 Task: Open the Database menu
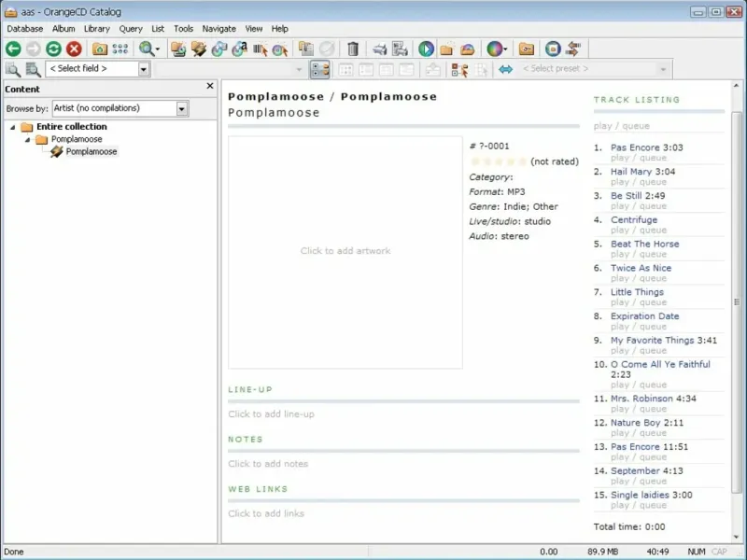click(x=25, y=29)
